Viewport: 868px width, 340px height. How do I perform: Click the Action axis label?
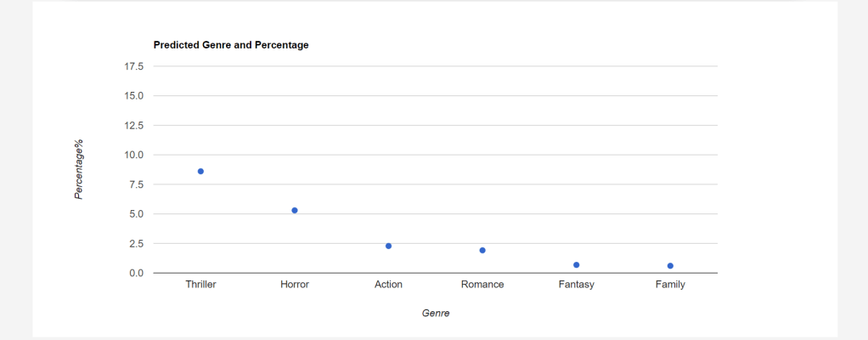point(388,285)
